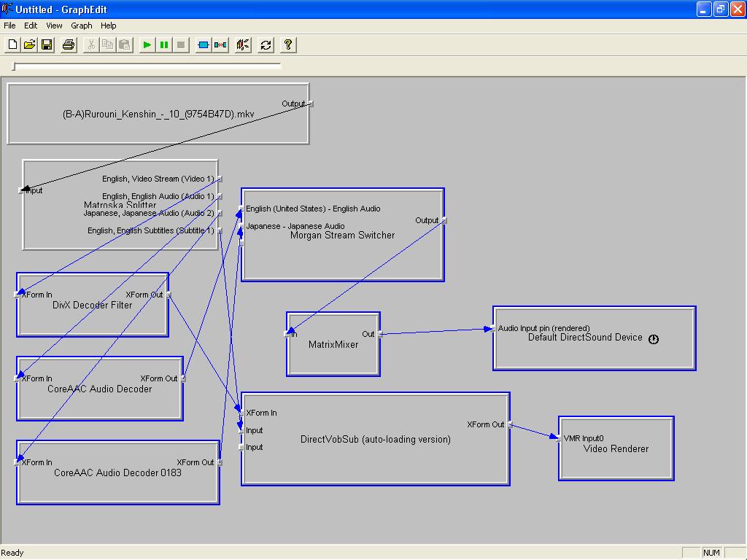Click CoreAAC Audio Decoder 0183 XForm In pin

pyautogui.click(x=18, y=462)
